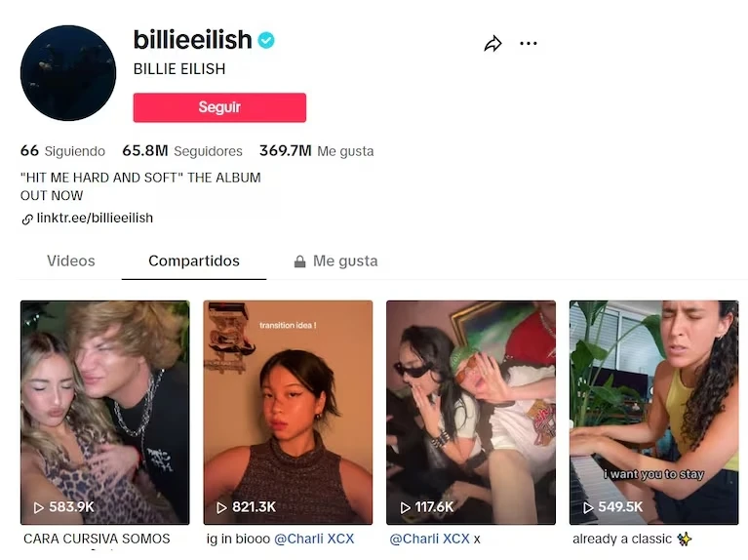View the 65.8M Seguidores list
The height and width of the screenshot is (560, 748).
click(182, 151)
